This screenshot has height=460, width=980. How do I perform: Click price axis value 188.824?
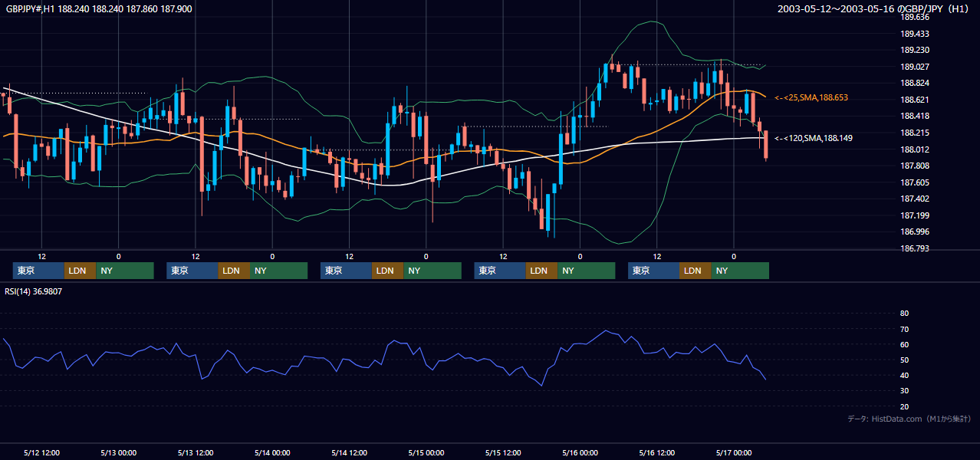(x=915, y=83)
